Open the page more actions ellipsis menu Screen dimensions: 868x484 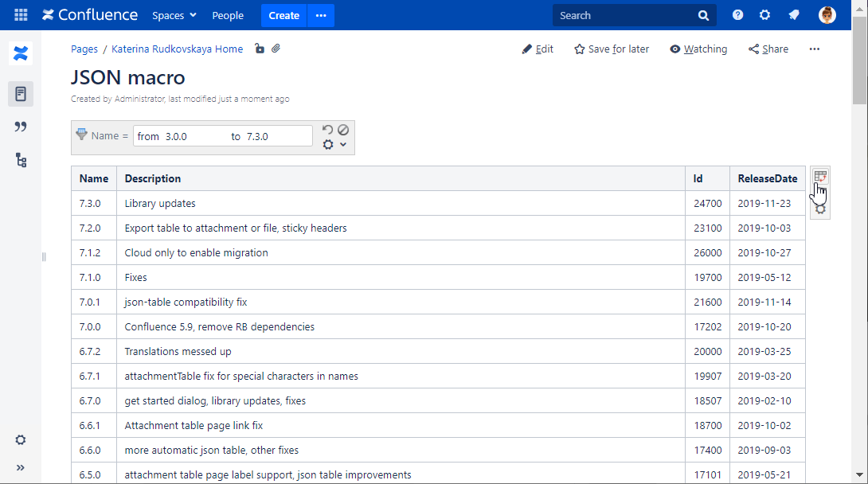coord(814,49)
